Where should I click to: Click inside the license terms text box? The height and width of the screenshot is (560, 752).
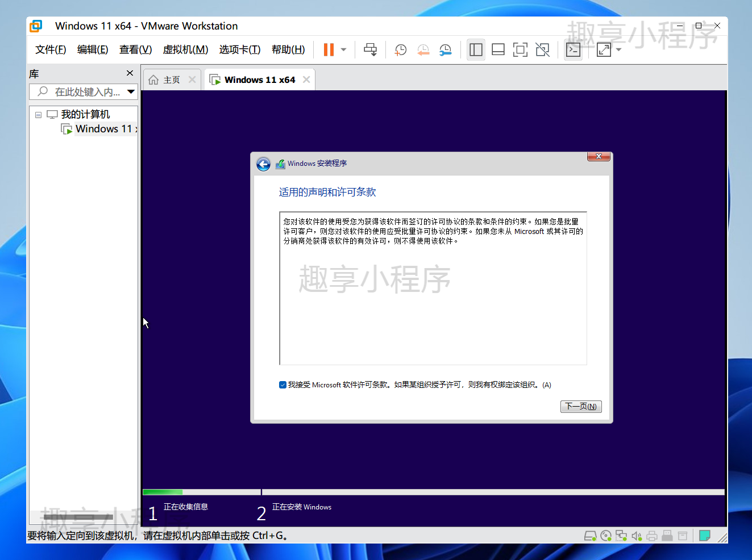[433, 288]
